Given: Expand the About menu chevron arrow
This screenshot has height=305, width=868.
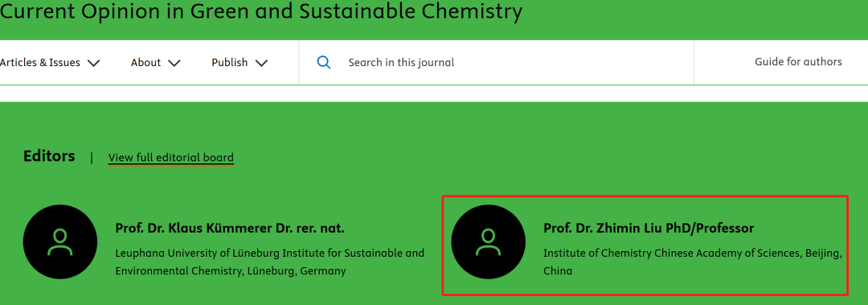Looking at the screenshot, I should pos(174,63).
